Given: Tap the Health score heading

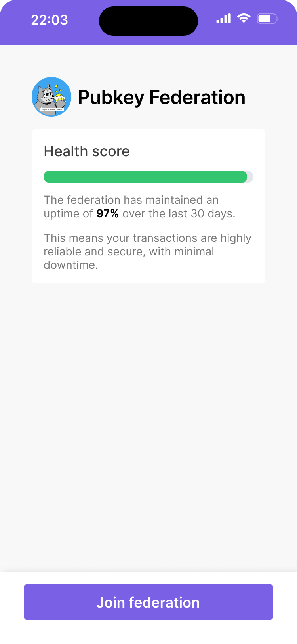Looking at the screenshot, I should 87,151.
